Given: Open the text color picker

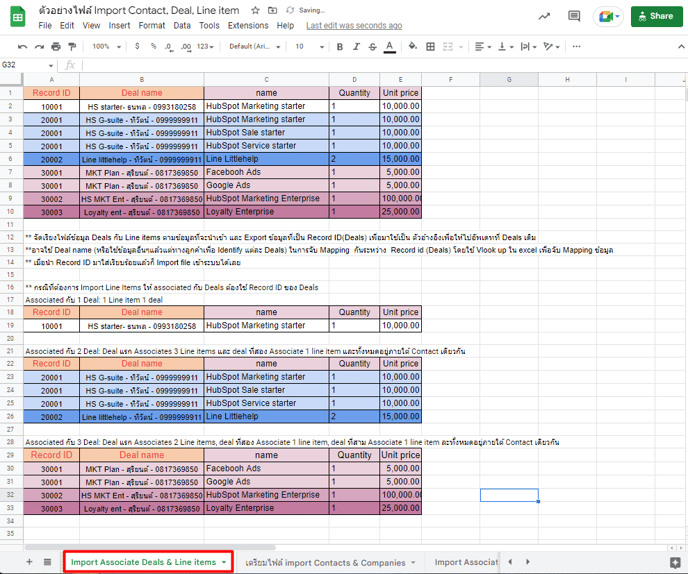Looking at the screenshot, I should 389,47.
